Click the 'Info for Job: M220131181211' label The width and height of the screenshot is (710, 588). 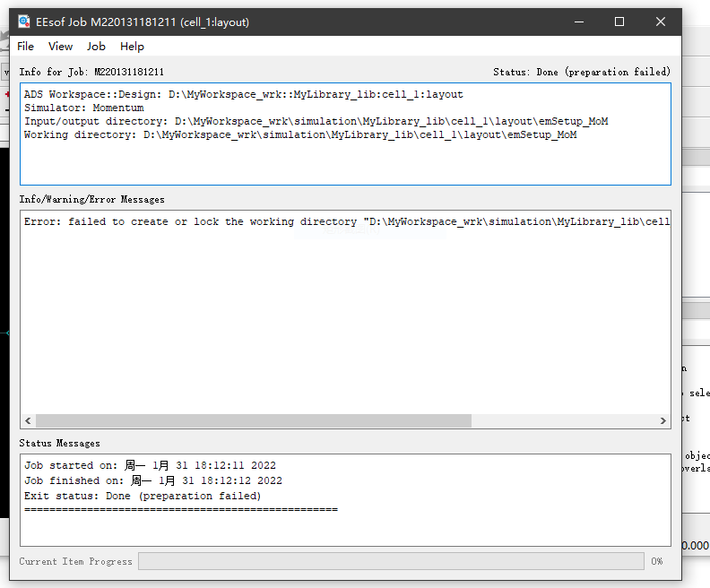pos(91,72)
